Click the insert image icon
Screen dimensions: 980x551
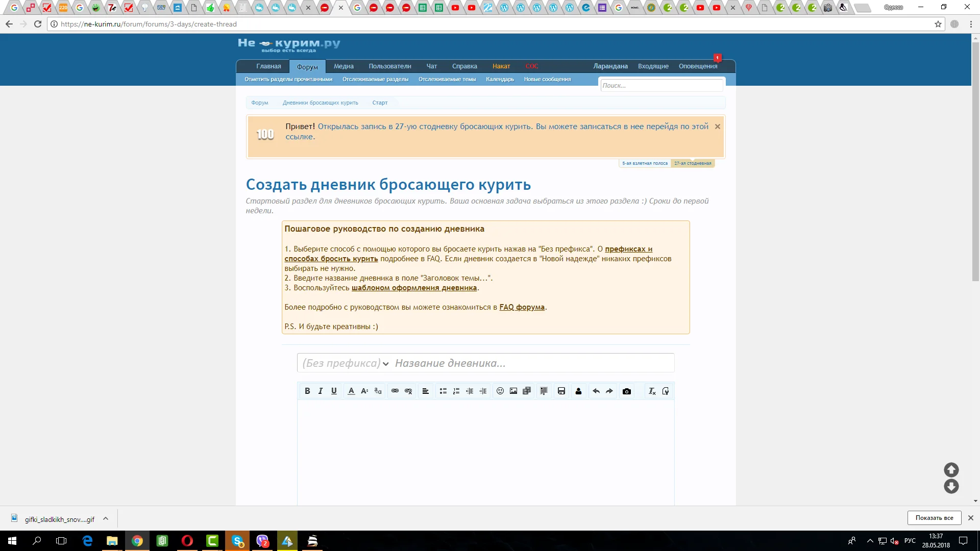513,391
